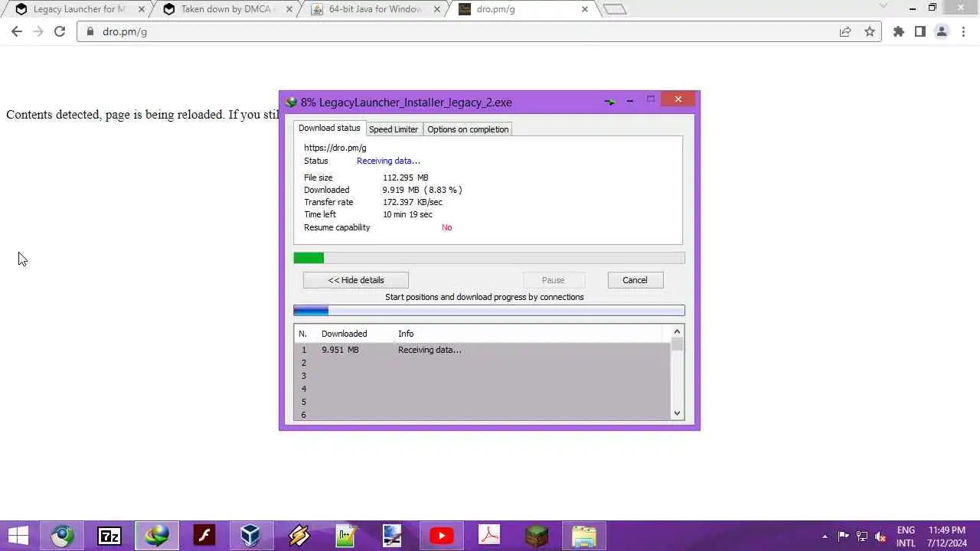
Task: Open the Download status tab
Action: [329, 128]
